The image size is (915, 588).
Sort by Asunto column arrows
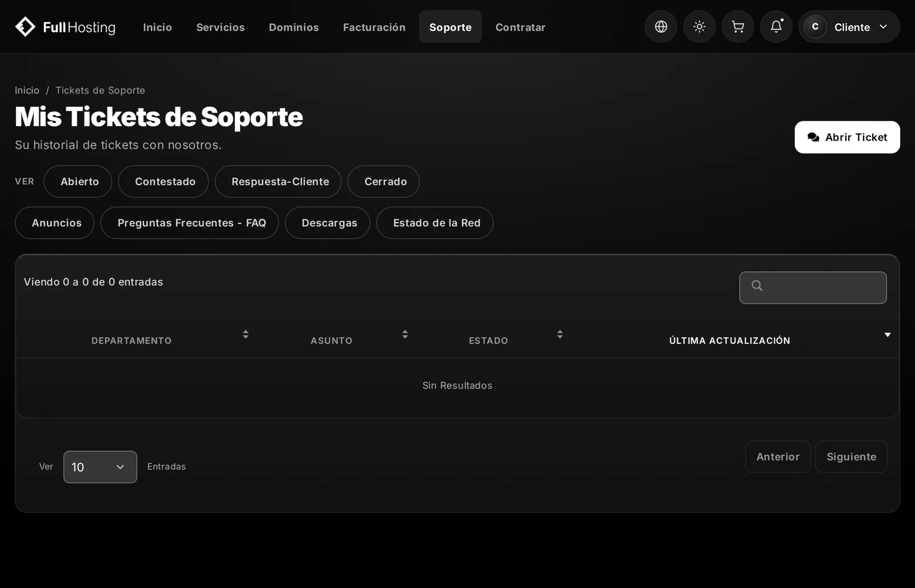(405, 334)
